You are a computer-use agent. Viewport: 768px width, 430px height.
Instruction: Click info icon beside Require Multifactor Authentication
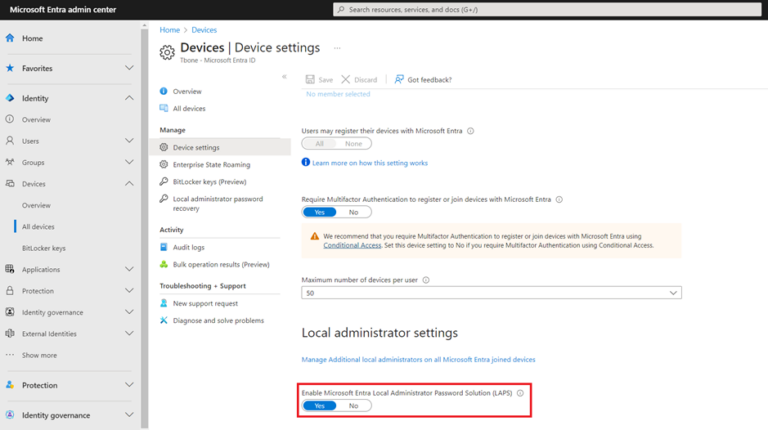click(559, 199)
